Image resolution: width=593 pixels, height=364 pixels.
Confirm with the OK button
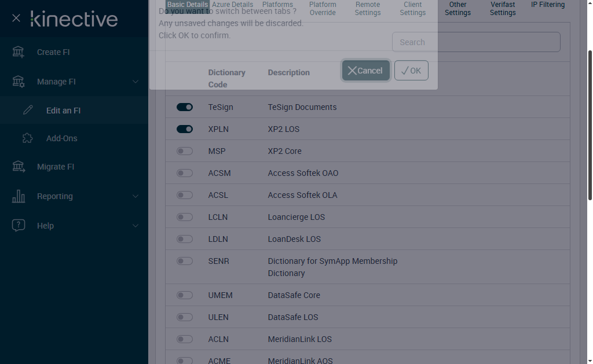point(411,70)
